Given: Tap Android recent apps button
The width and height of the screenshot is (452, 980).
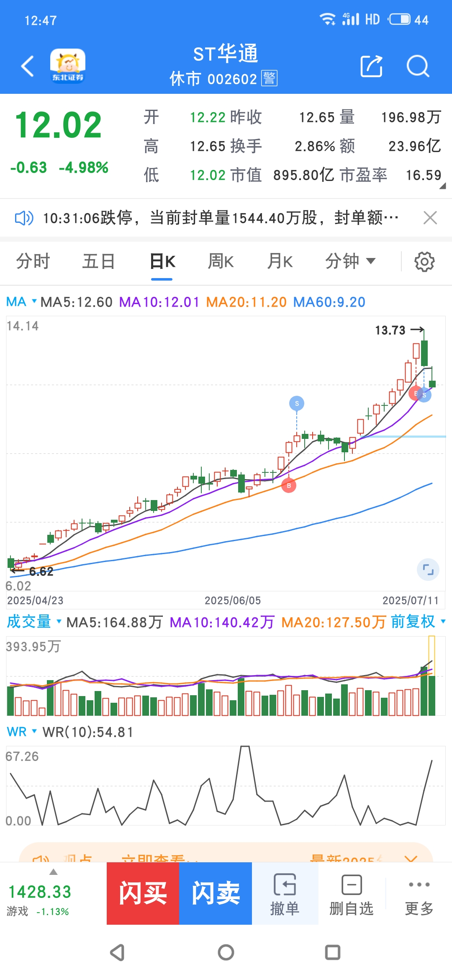Looking at the screenshot, I should 333,952.
